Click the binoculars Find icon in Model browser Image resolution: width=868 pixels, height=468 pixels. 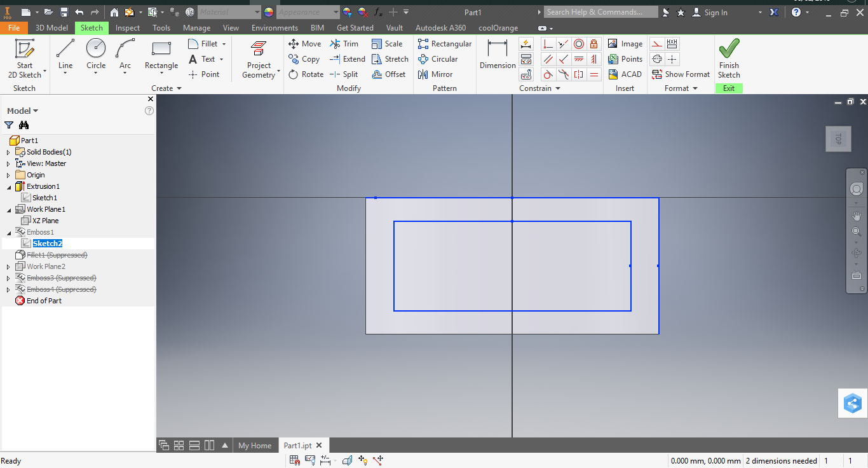[x=24, y=125]
